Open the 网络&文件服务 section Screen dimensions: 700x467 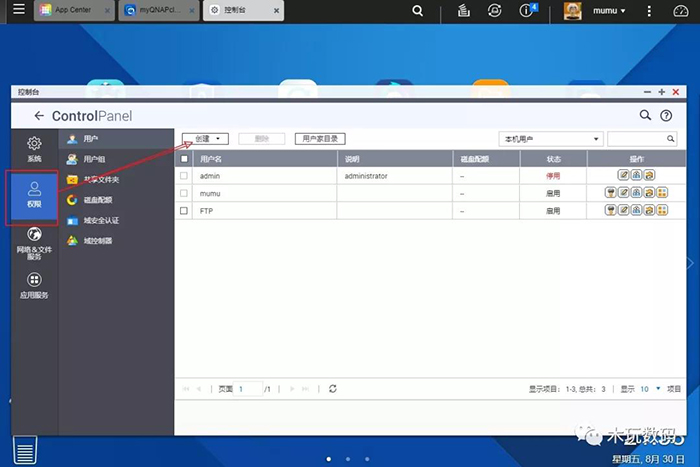(34, 243)
